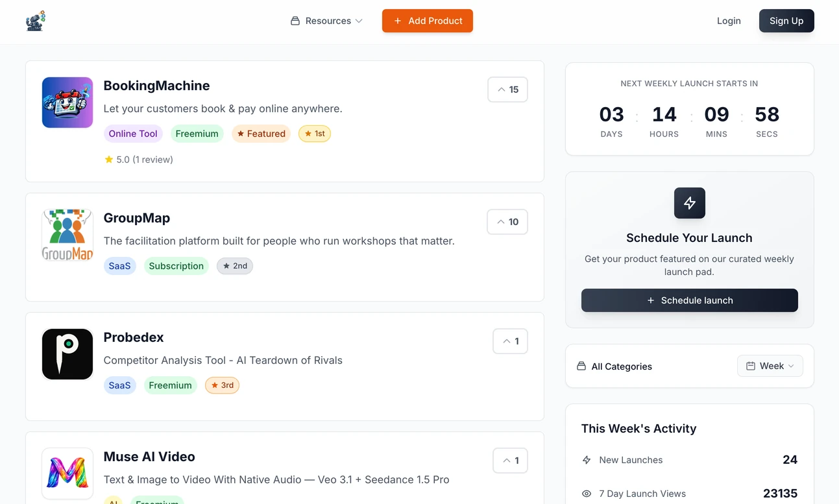
Task: Upvote Muse AI Video product
Action: coord(510,461)
